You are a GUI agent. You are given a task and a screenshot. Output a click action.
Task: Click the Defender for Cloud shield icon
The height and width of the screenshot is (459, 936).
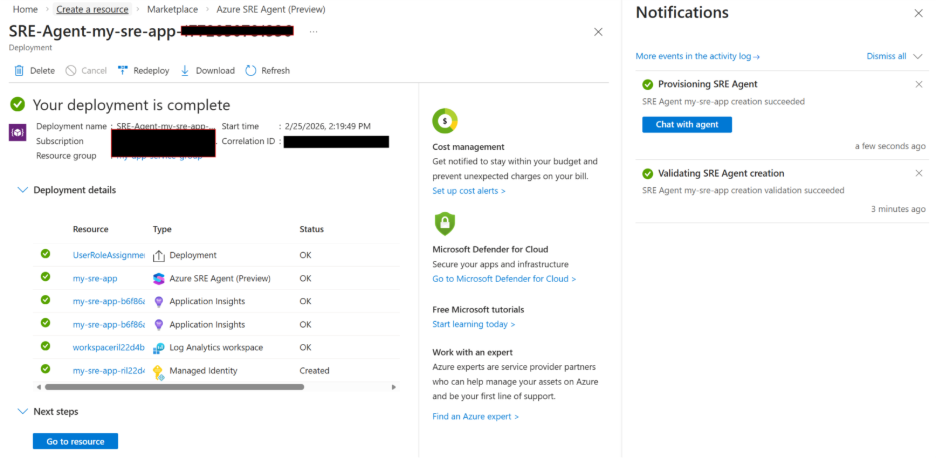coord(445,224)
